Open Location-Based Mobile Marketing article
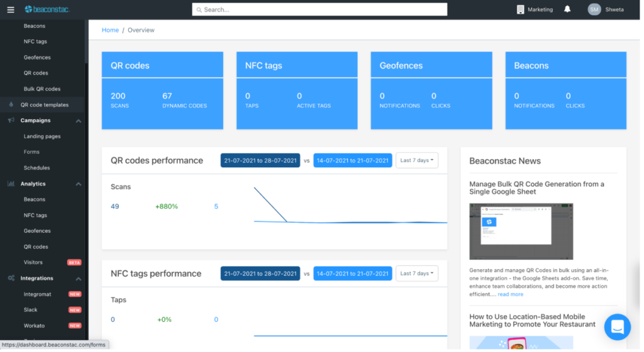 (532, 321)
